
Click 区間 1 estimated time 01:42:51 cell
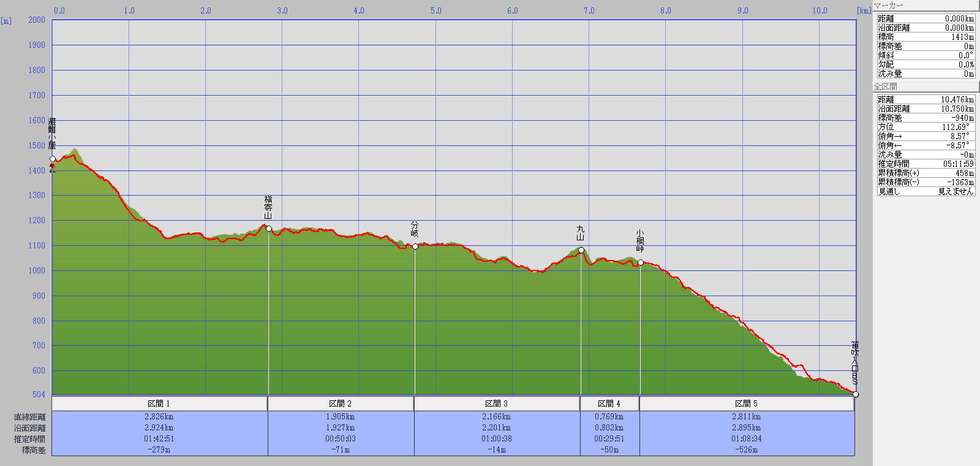pos(159,439)
